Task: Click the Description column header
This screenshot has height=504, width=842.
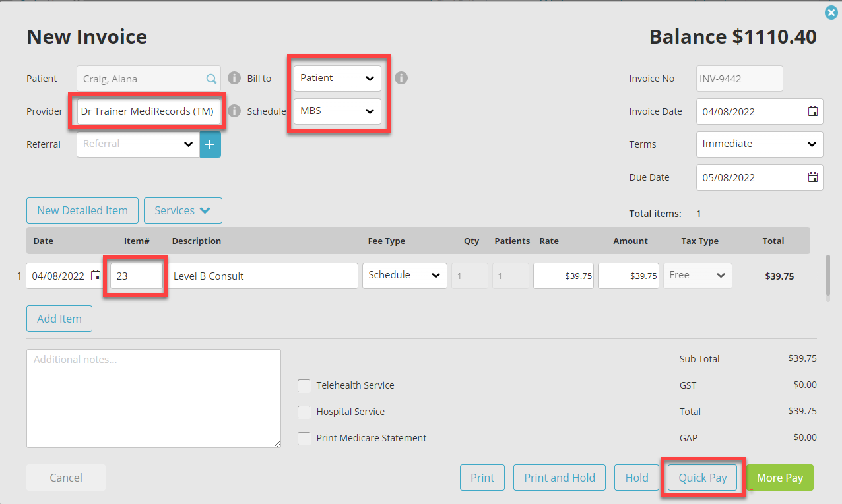Action: [x=197, y=241]
